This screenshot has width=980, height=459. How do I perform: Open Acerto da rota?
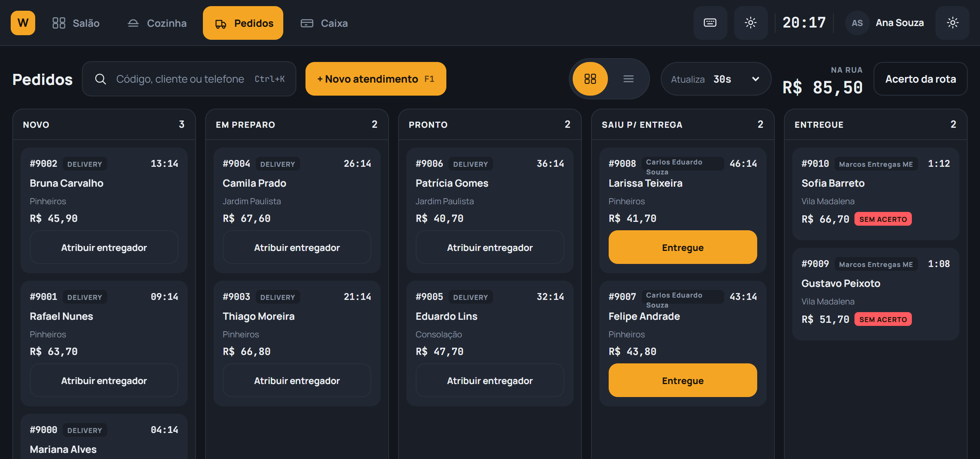921,79
